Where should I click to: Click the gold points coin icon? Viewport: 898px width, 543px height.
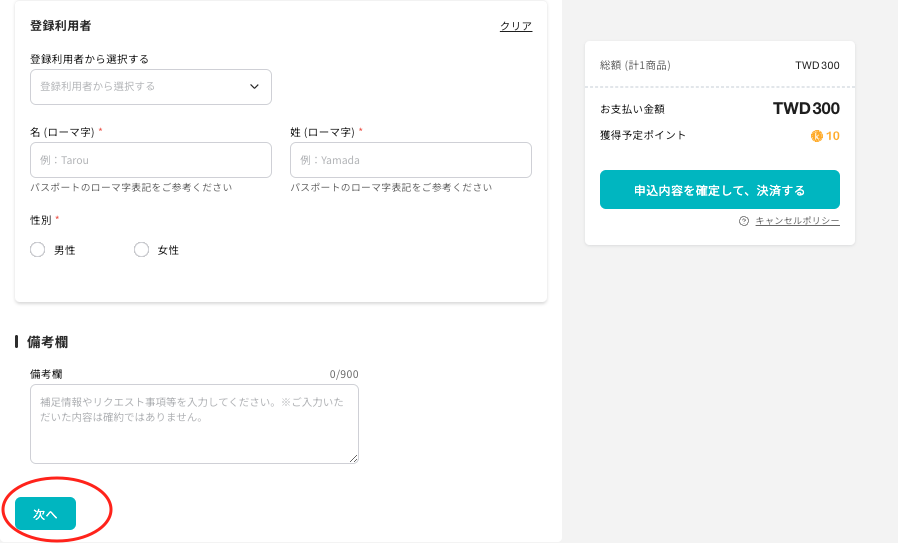tap(817, 136)
